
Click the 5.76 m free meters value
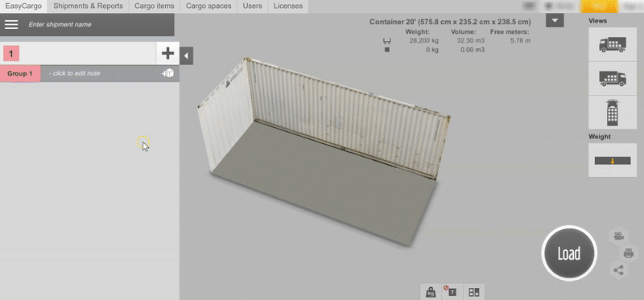pos(520,41)
